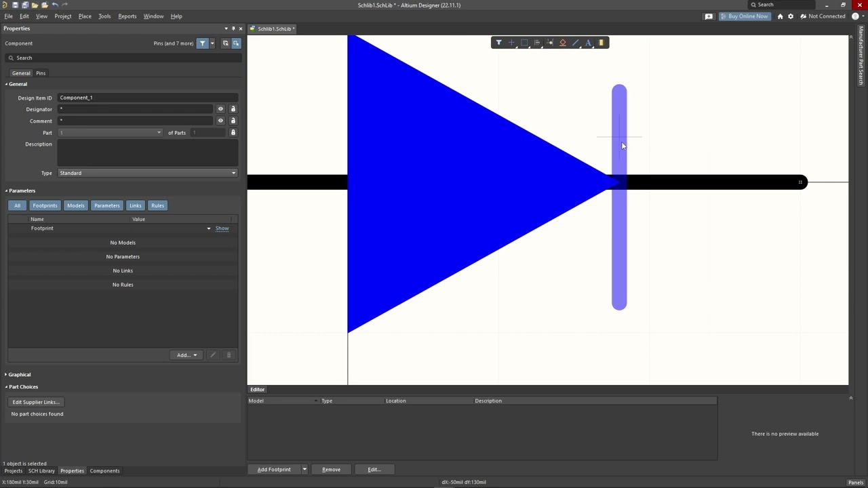Click the Save icon in quick access toolbar
Viewport: 868px width, 488px height.
click(x=15, y=5)
